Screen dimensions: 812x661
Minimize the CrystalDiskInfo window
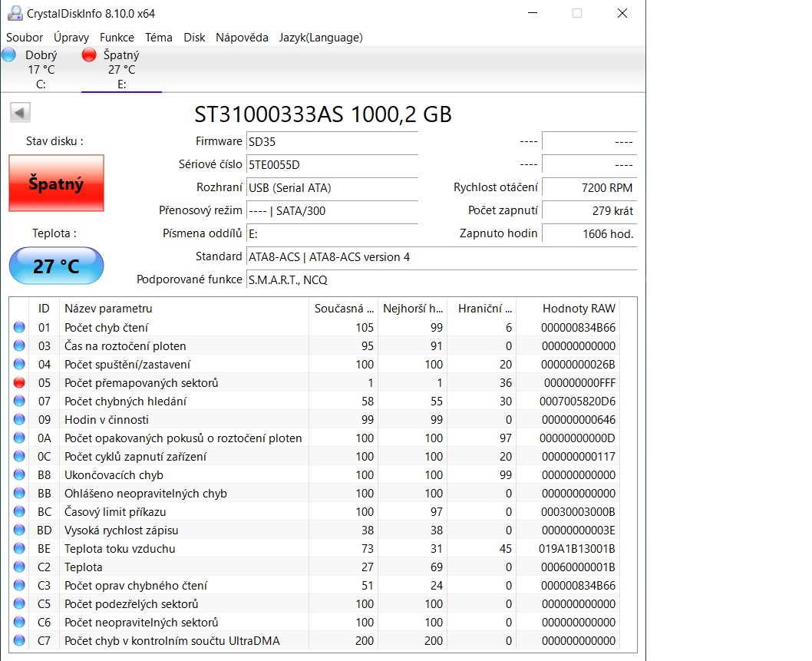pos(533,14)
